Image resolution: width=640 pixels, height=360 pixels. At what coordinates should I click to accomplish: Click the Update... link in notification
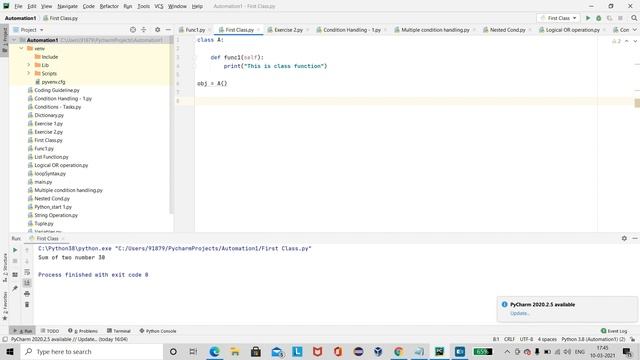(x=520, y=313)
